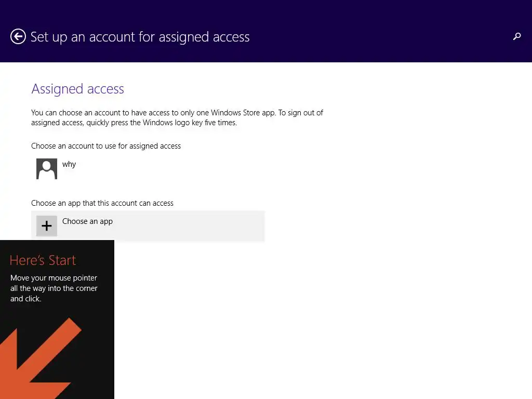Click the user avatar for account why
This screenshot has height=399, width=532.
pyautogui.click(x=47, y=169)
